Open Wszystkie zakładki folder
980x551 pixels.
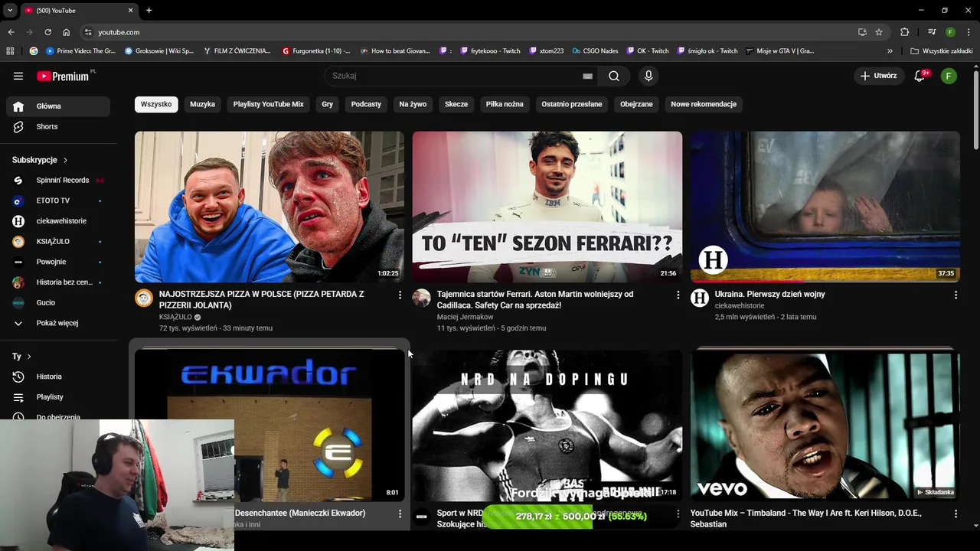click(941, 51)
